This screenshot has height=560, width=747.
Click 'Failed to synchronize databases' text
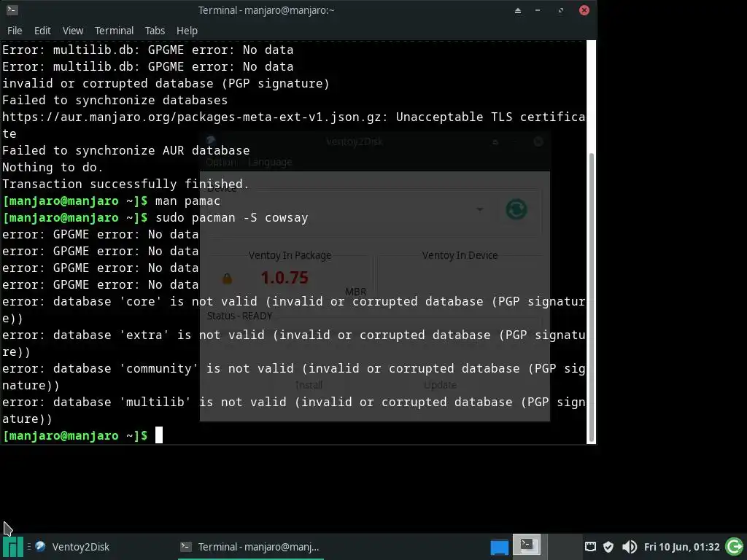[x=115, y=100]
